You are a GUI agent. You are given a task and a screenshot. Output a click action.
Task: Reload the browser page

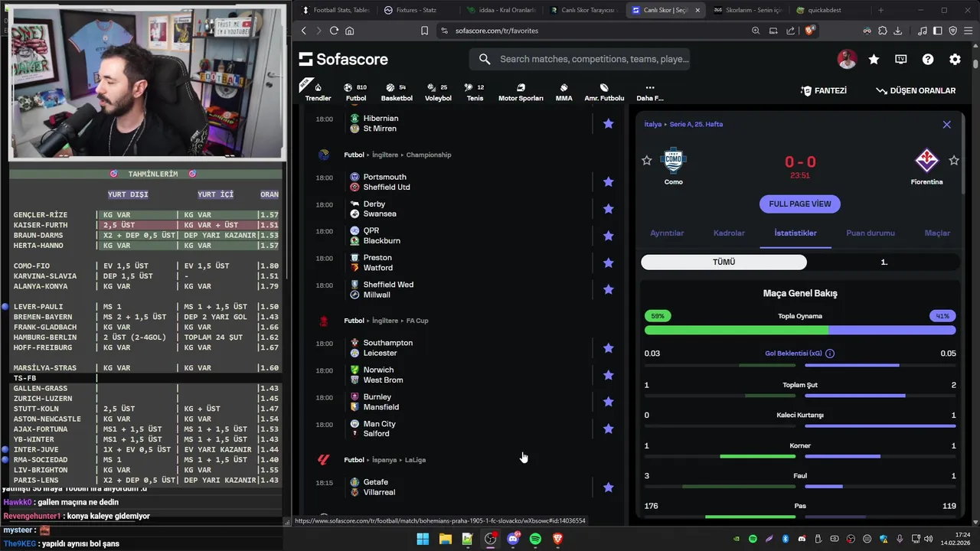click(334, 31)
